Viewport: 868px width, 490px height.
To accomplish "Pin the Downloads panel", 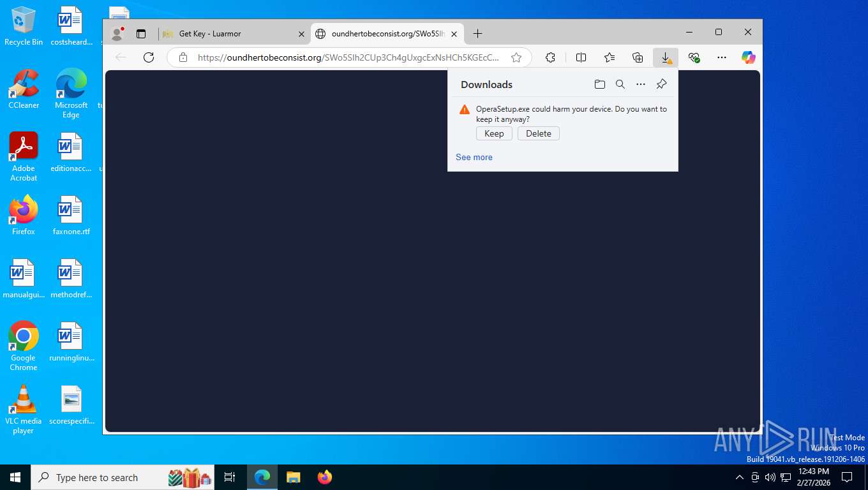I will click(661, 84).
